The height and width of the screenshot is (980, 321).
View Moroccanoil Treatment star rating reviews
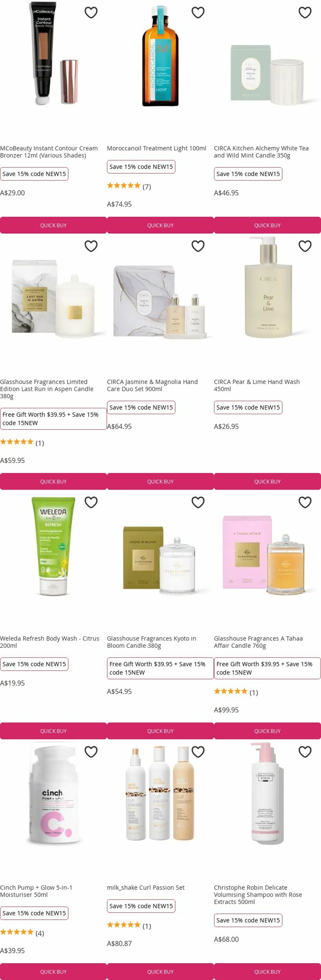129,186
